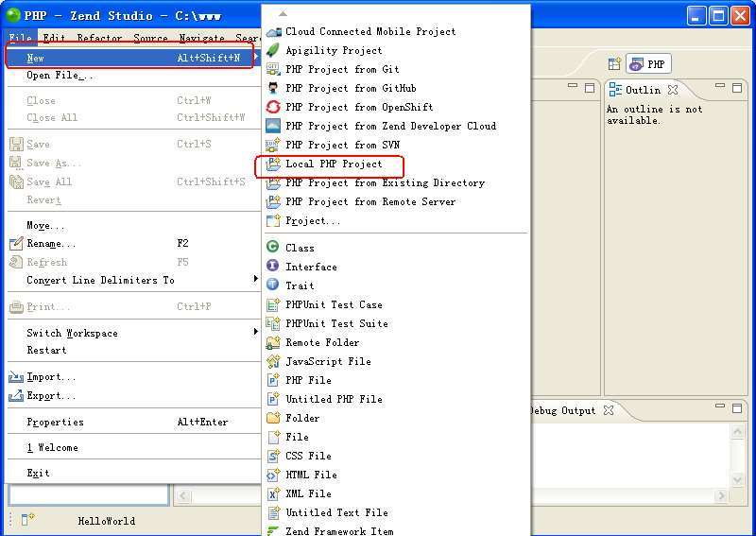This screenshot has height=536, width=756.
Task: Click the Class green circle icon
Action: pyautogui.click(x=272, y=247)
